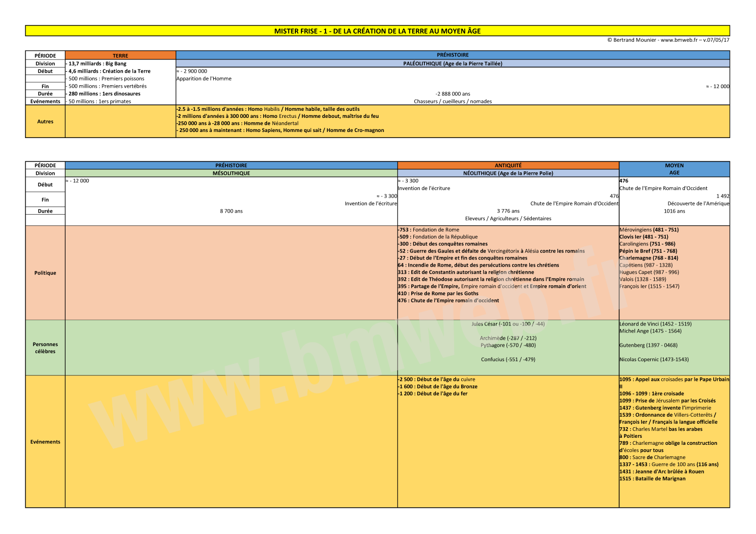Select the 'Homo Erectus' line
Image resolution: width=756 pixels, height=534 pixels.
click(278, 116)
